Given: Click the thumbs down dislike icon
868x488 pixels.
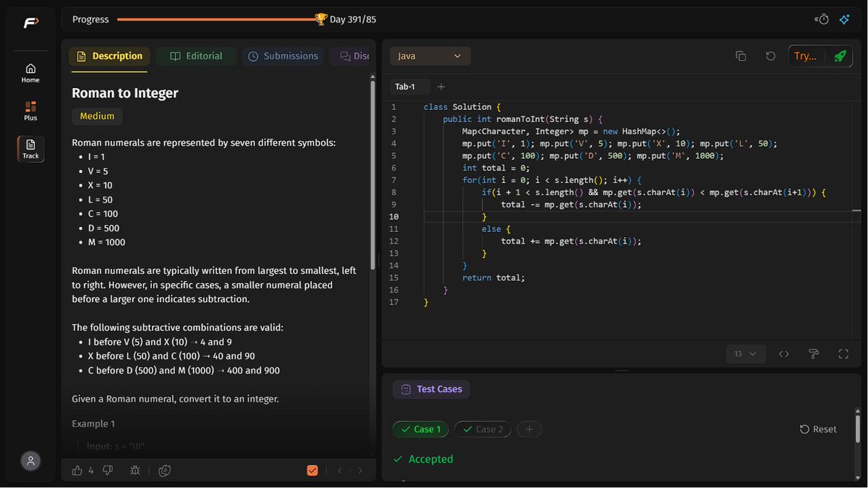Looking at the screenshot, I should (108, 470).
